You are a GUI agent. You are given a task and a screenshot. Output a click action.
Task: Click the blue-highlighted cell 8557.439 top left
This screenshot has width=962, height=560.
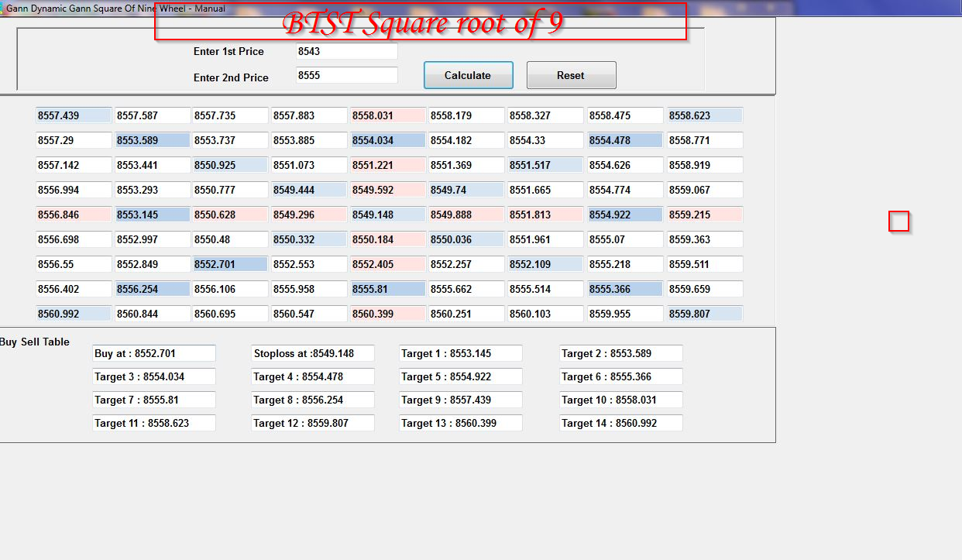click(x=73, y=115)
